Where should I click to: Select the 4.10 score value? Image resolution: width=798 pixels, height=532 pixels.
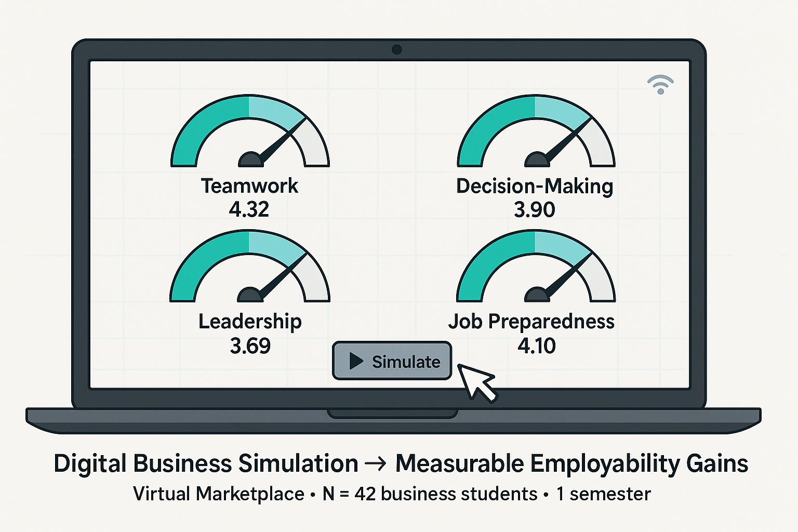point(537,346)
